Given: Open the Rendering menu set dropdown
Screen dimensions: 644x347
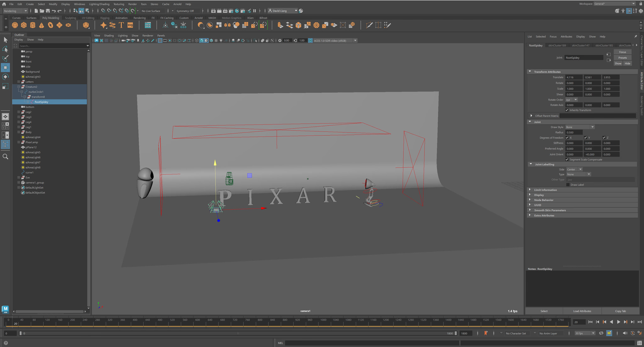Looking at the screenshot, I should tap(15, 11).
